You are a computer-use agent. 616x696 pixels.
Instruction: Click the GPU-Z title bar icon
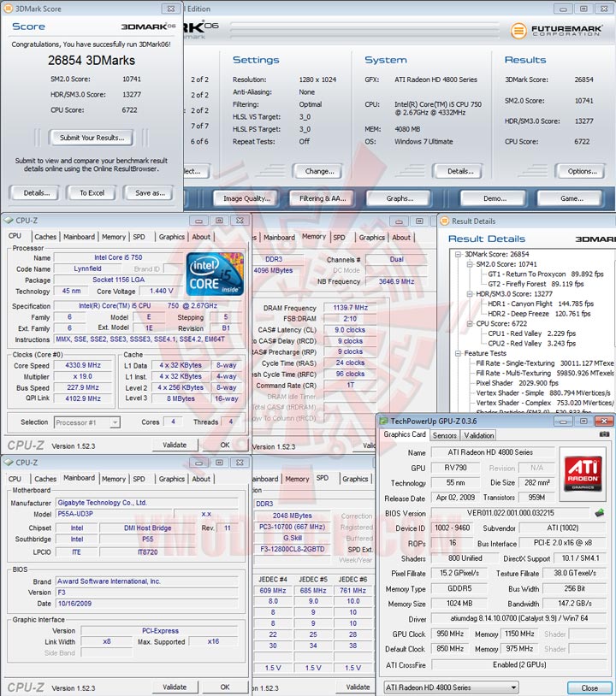click(383, 421)
